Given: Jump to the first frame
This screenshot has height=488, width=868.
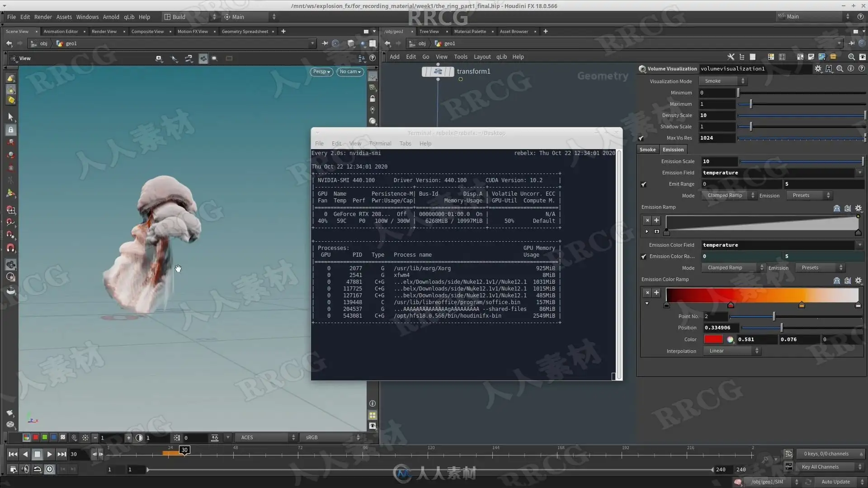Looking at the screenshot, I should pos(13,454).
